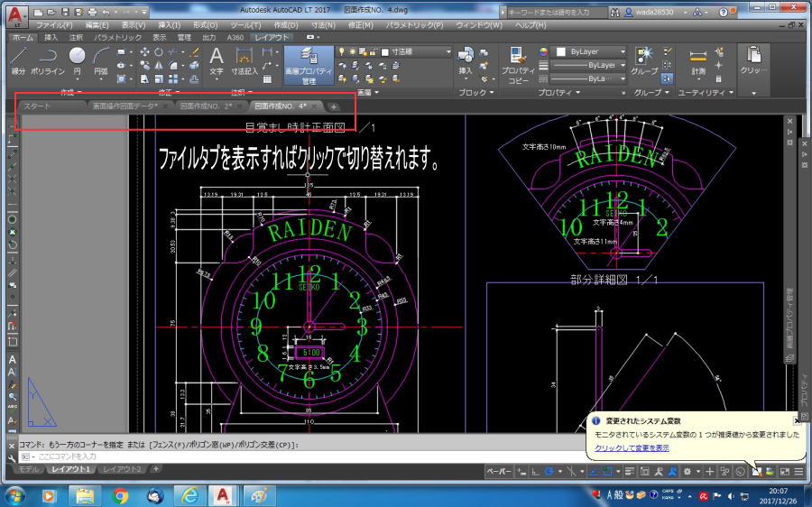Click the Autodesk exchange A icon in title bar
Screen dimensions: 812x507
[x=697, y=12]
